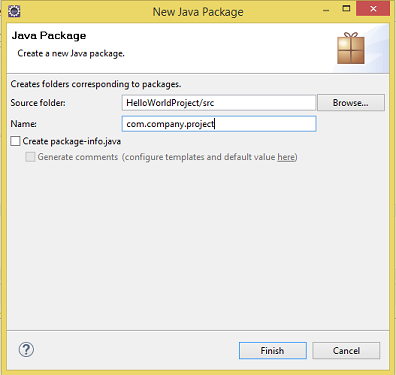Focus the Source folder text field
This screenshot has height=375, width=396.
[x=219, y=103]
